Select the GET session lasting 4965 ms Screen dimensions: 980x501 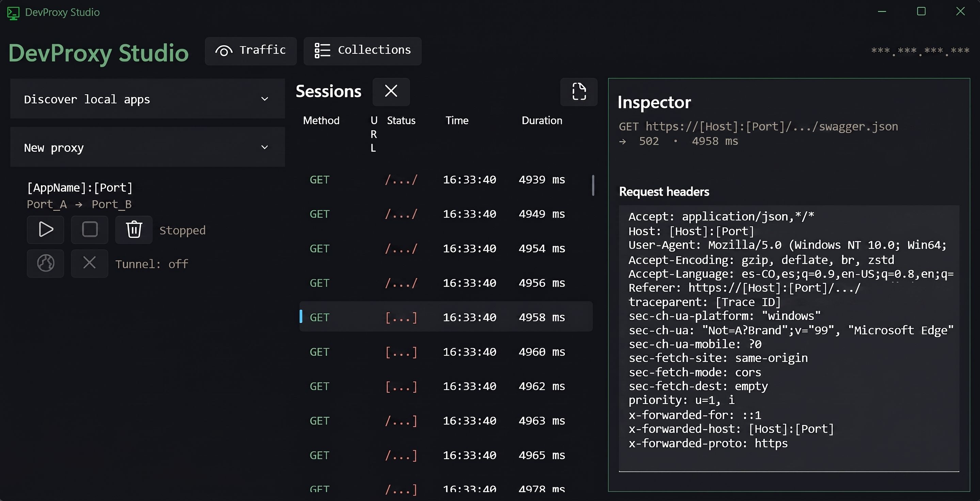446,455
